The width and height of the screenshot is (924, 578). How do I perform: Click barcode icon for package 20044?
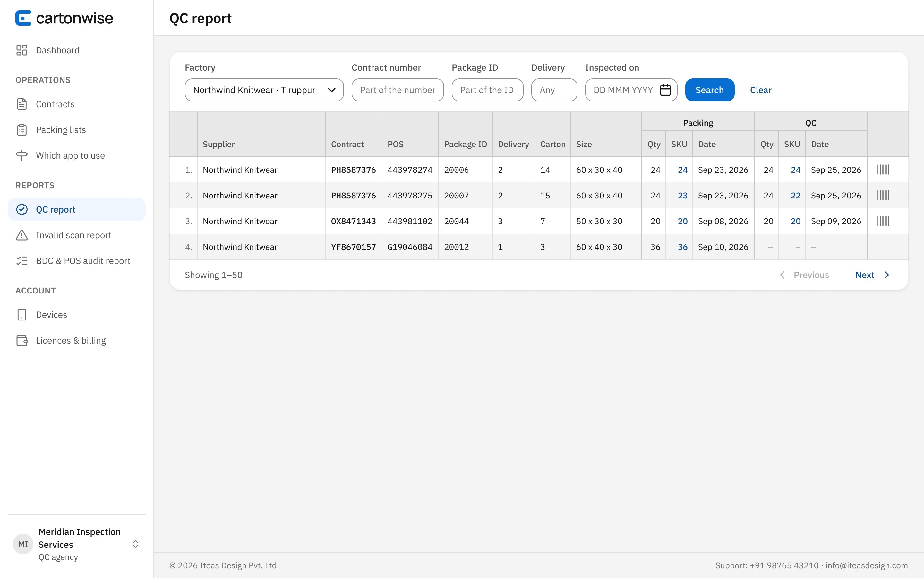[883, 221]
